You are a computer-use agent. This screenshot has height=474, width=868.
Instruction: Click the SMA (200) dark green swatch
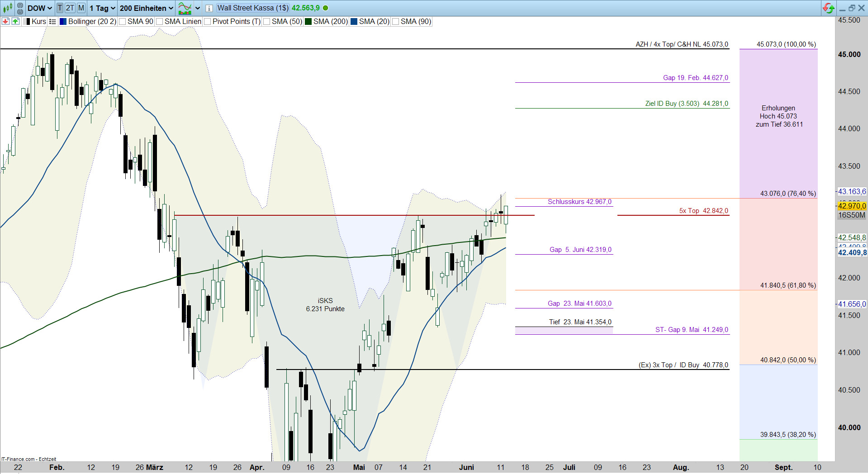tap(308, 21)
